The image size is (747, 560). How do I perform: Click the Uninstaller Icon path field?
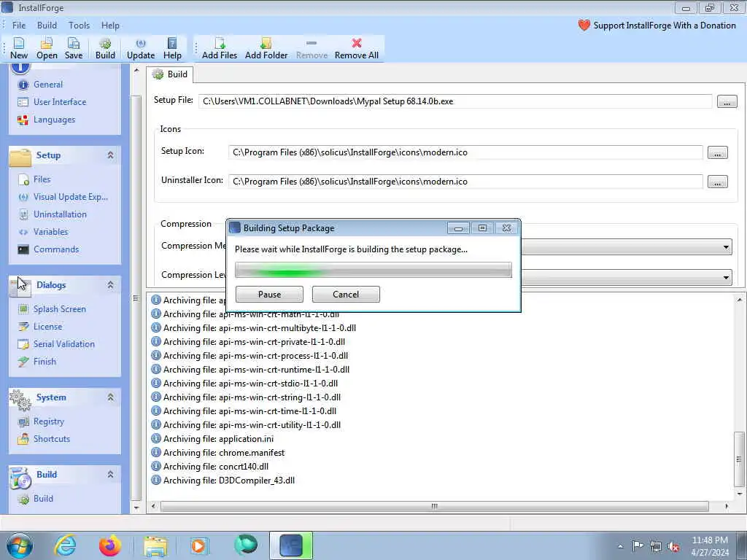point(465,182)
